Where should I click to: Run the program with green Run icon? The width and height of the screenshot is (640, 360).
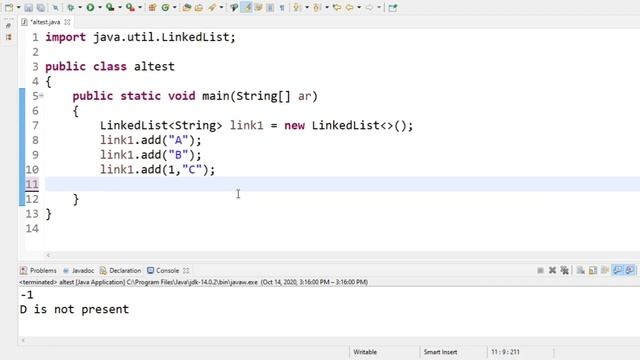click(x=90, y=7)
